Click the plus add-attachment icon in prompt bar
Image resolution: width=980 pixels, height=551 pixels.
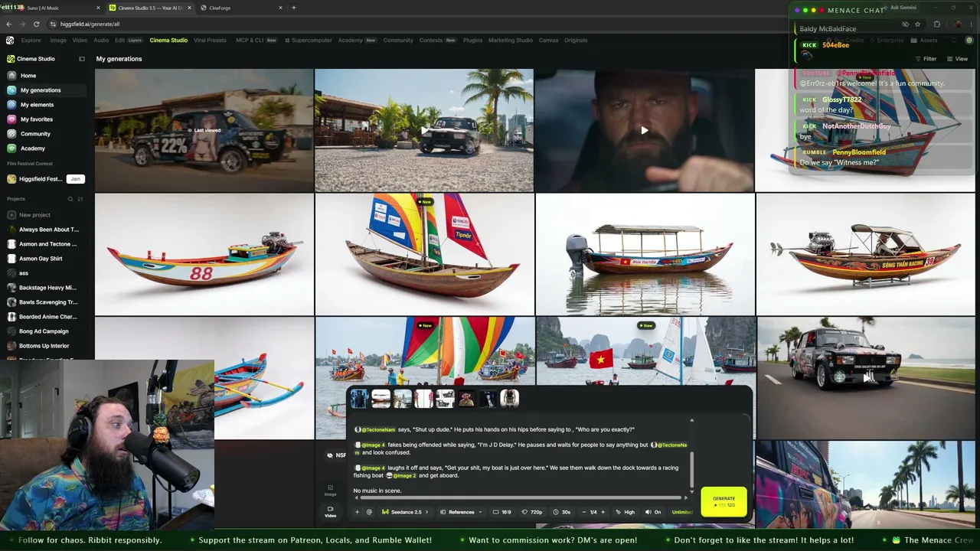point(357,512)
